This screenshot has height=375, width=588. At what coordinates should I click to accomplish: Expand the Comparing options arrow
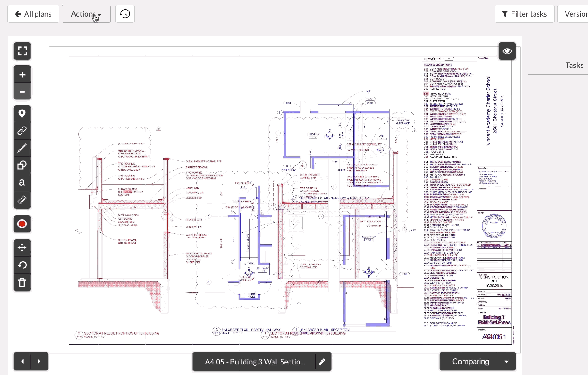coord(506,362)
